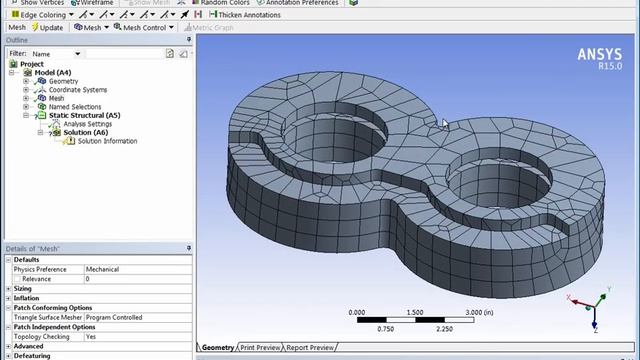This screenshot has height=360, width=640.
Task: Expand the Coordinate Systems node
Action: coord(26,90)
